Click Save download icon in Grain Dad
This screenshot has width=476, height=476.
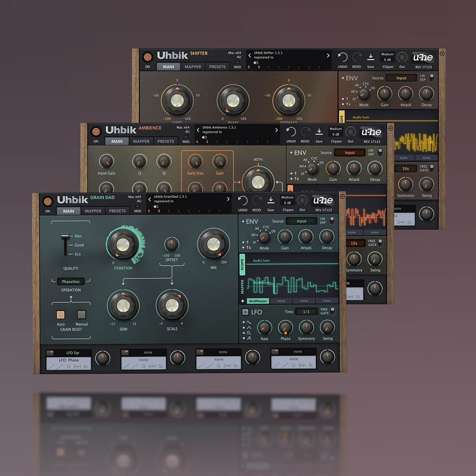(x=271, y=201)
